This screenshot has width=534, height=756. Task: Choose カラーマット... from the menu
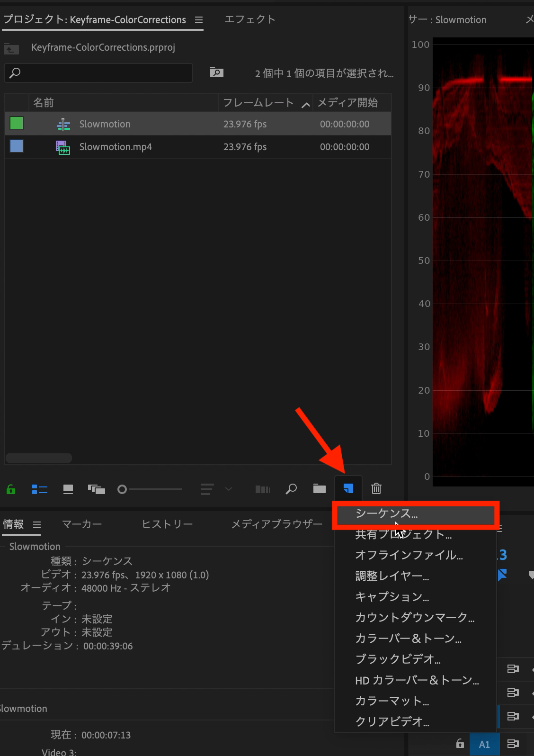[415, 701]
